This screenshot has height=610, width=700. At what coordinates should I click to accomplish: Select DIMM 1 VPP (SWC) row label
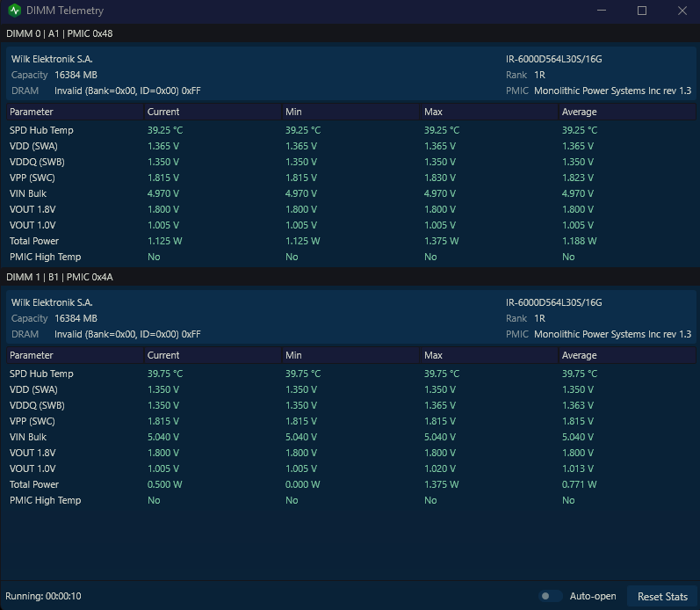32,421
